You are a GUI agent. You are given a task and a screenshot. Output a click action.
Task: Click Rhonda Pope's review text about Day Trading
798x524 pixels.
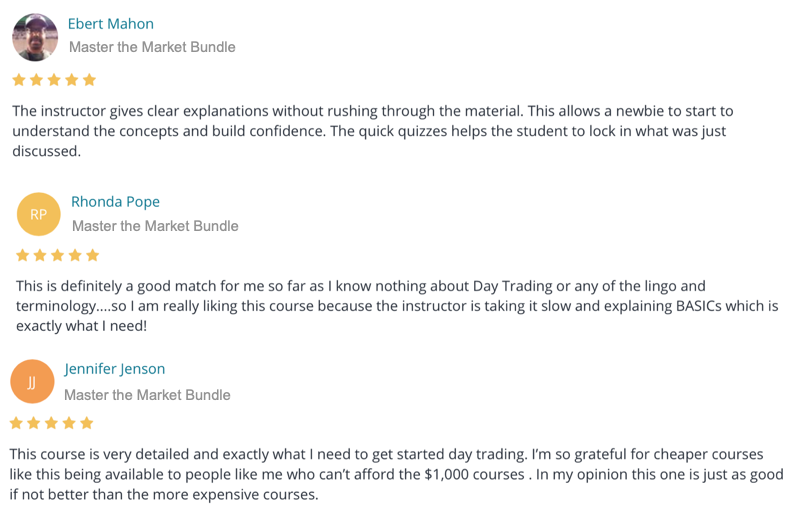[397, 306]
